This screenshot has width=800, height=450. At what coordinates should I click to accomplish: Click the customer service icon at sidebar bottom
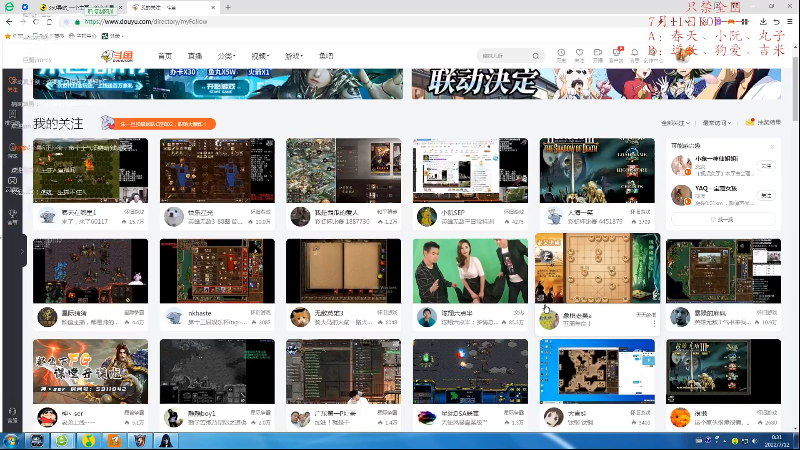pos(12,415)
